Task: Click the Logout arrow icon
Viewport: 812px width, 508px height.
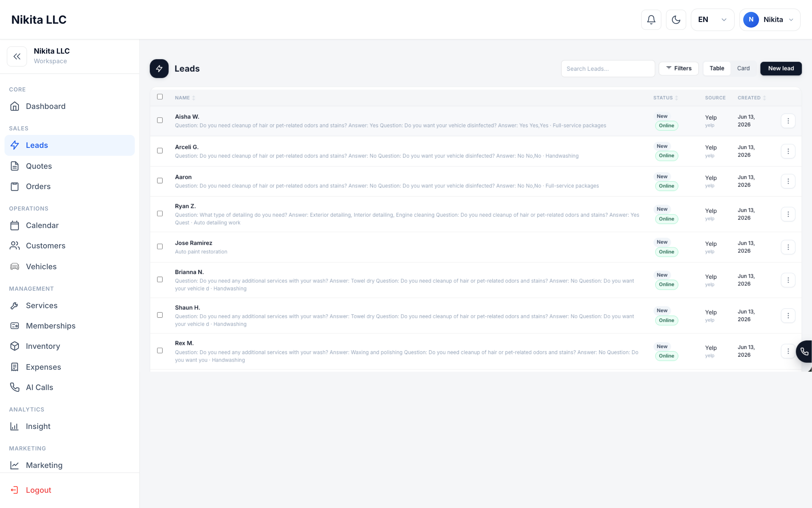Action: tap(14, 490)
